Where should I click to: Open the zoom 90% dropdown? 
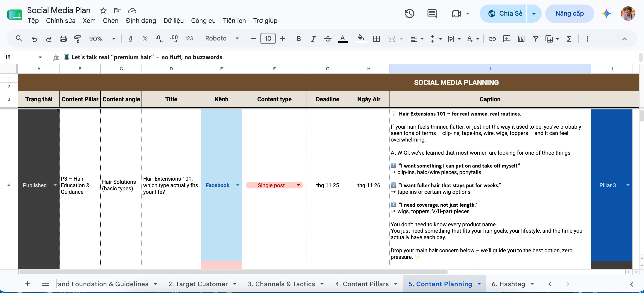[102, 39]
